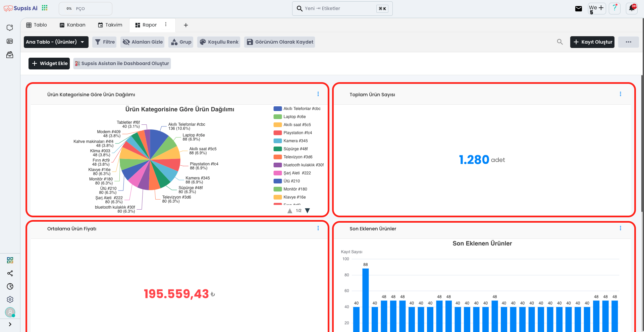Viewport: 644px width, 332px height.
Task: Open the notifications bell icon
Action: (x=632, y=8)
